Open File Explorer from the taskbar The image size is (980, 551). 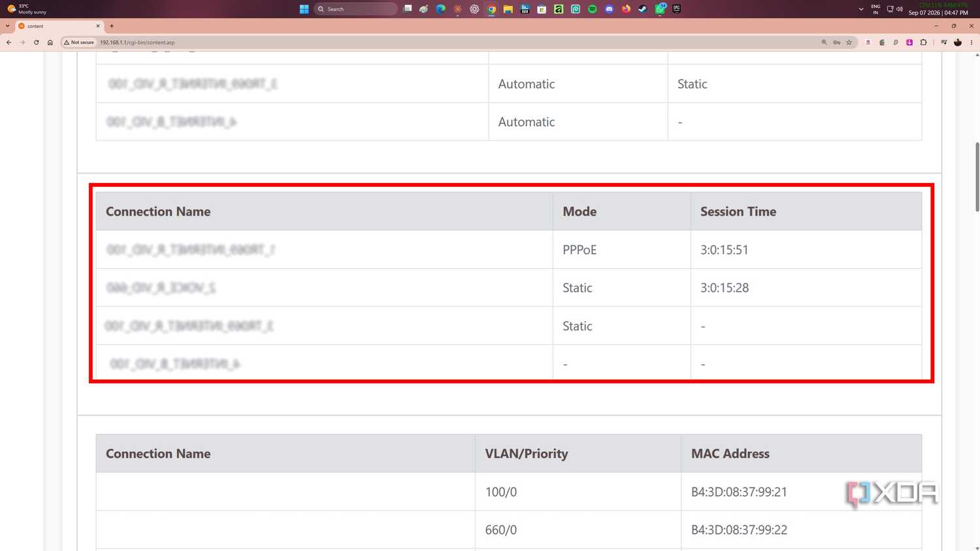click(508, 9)
